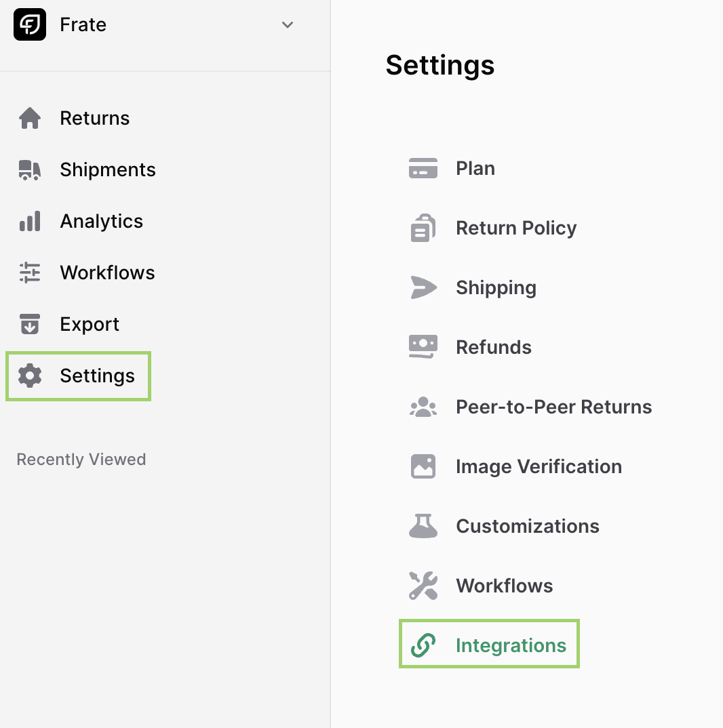Image resolution: width=723 pixels, height=728 pixels.
Task: Click the Export label in sidebar
Action: click(90, 324)
